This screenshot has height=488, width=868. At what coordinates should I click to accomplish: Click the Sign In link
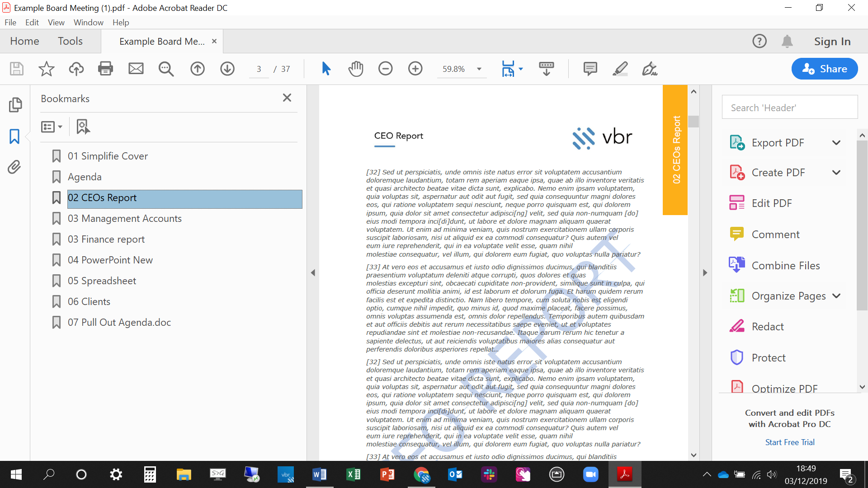[832, 42]
